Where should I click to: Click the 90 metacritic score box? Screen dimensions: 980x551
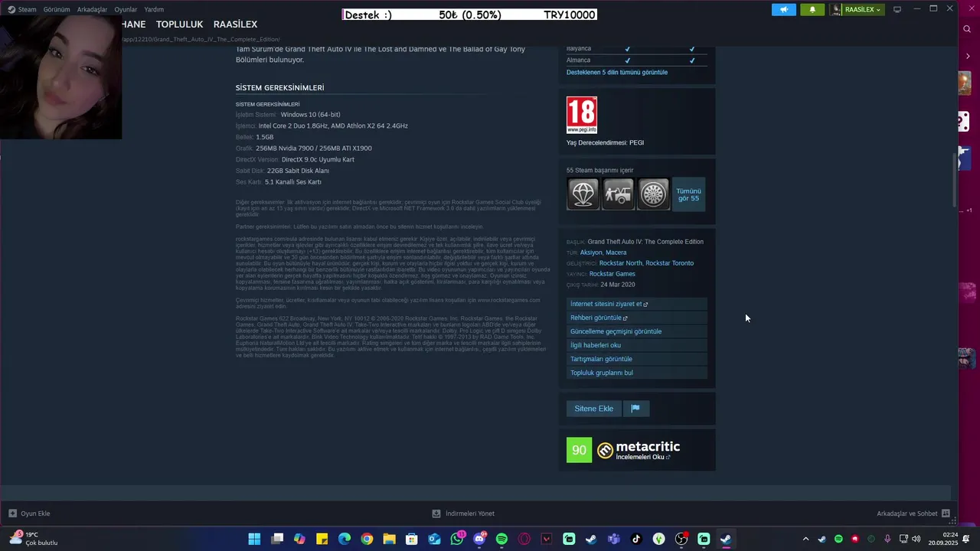[579, 450]
